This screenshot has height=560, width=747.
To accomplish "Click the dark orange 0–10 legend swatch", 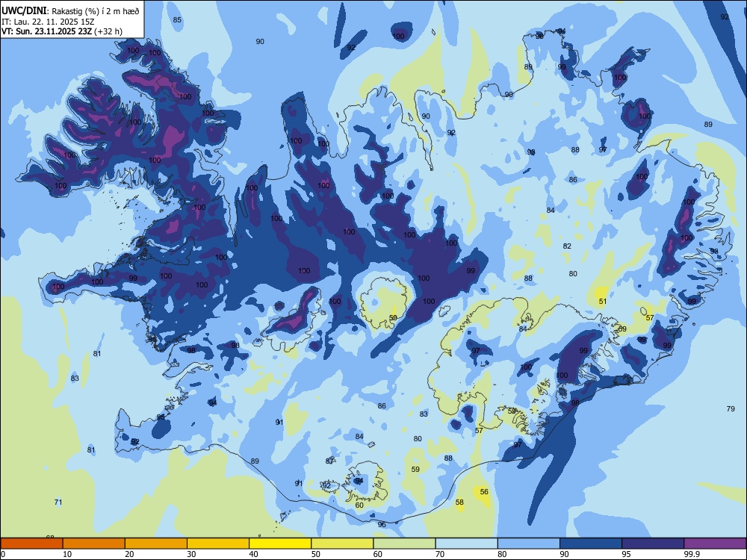I will pyautogui.click(x=31, y=544).
